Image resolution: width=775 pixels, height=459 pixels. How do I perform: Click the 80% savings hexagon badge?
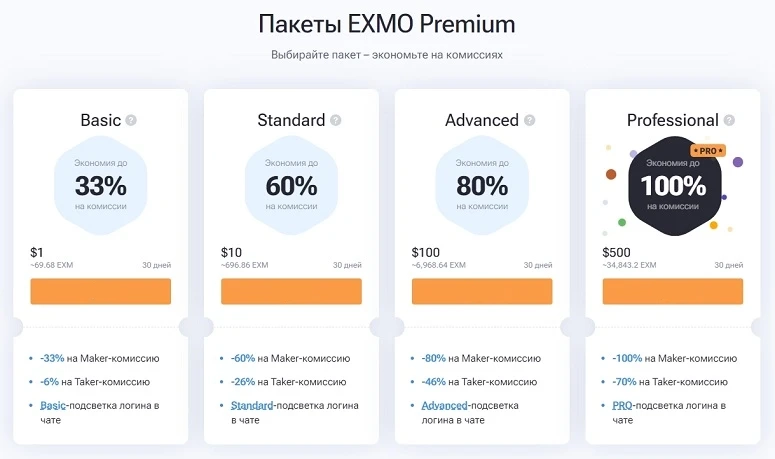pyautogui.click(x=482, y=183)
